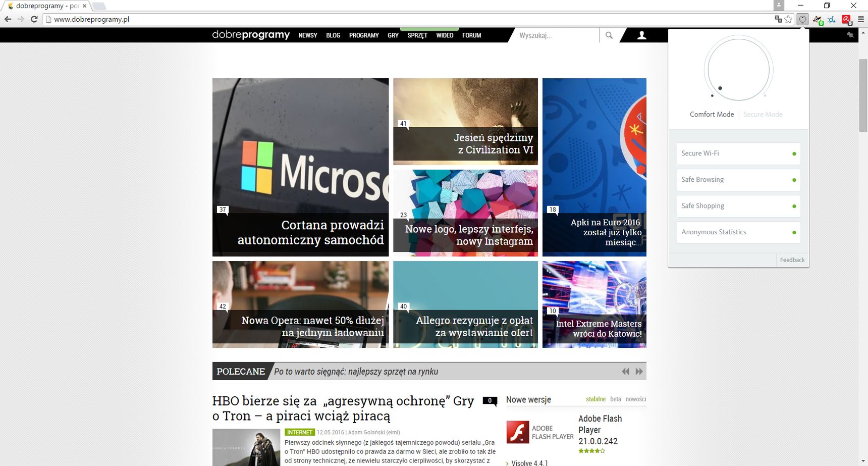
Task: Click the page vertical scrollbar thumb
Action: 863,95
